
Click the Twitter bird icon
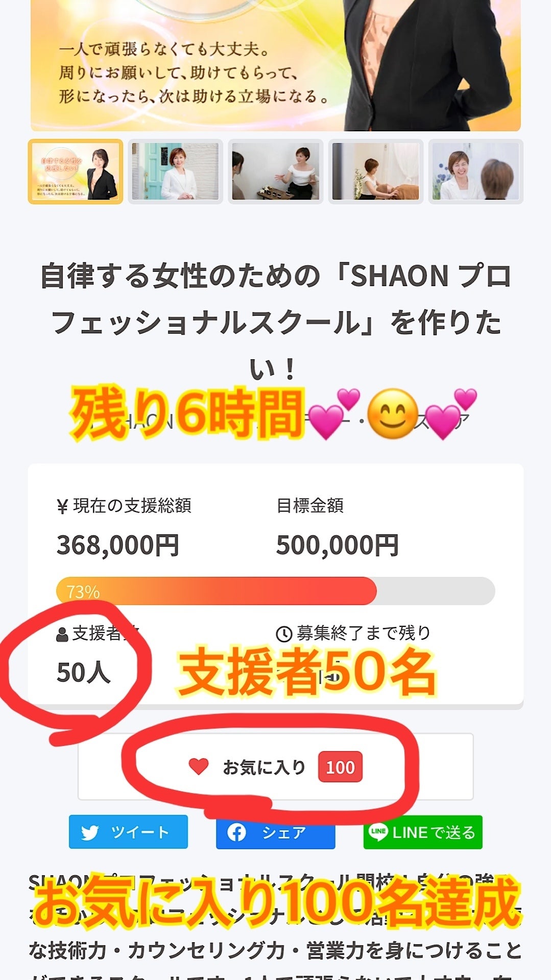pos(90,832)
